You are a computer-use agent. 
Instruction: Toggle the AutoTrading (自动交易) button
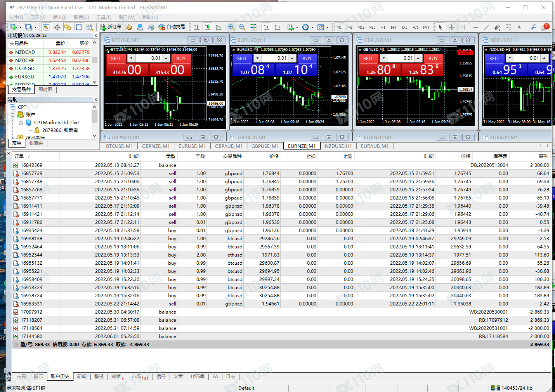[171, 27]
